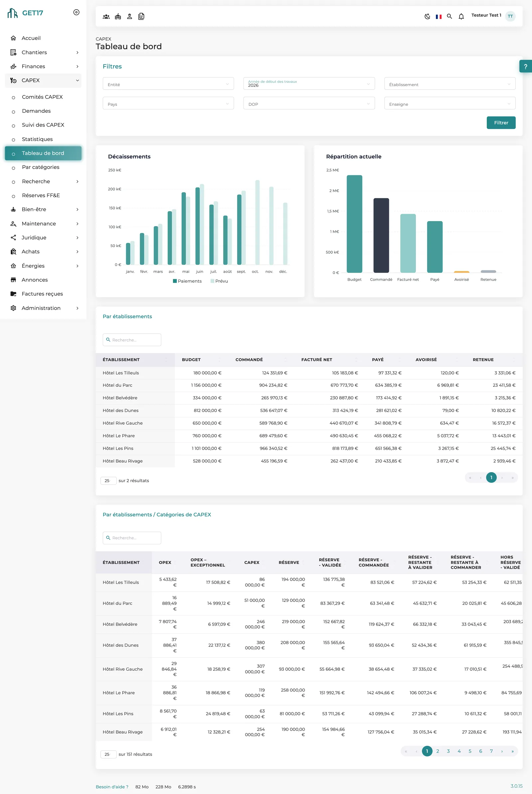Click next page › arrow in categories table

tap(502, 751)
